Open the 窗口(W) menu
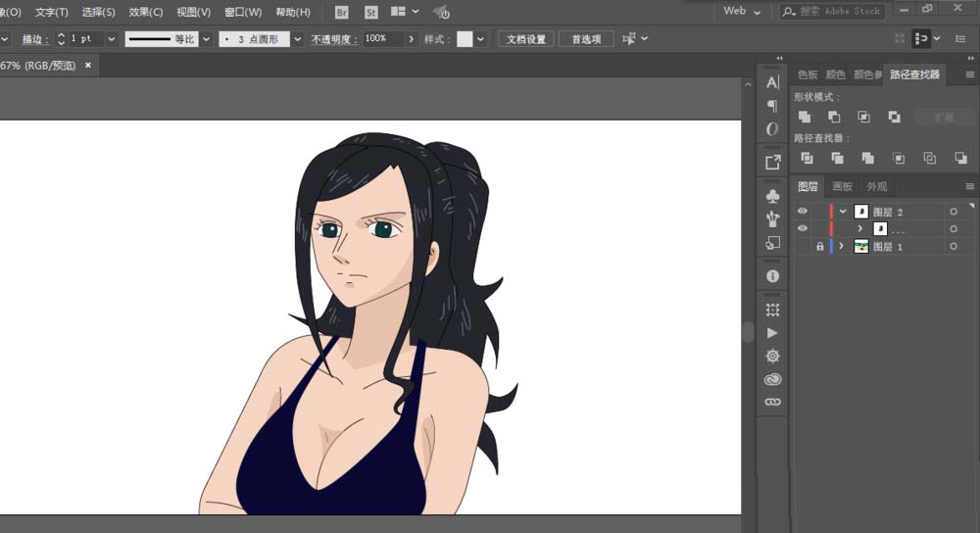Image resolution: width=980 pixels, height=533 pixels. click(243, 12)
